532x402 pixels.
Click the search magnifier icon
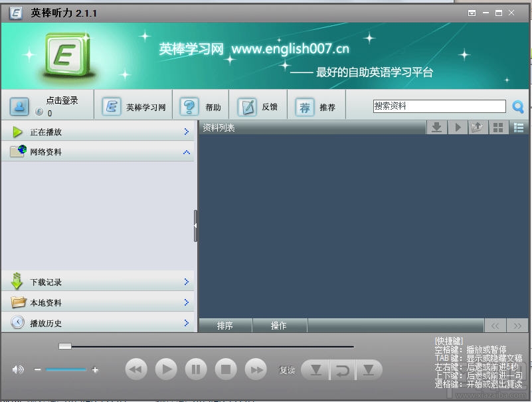tap(518, 107)
